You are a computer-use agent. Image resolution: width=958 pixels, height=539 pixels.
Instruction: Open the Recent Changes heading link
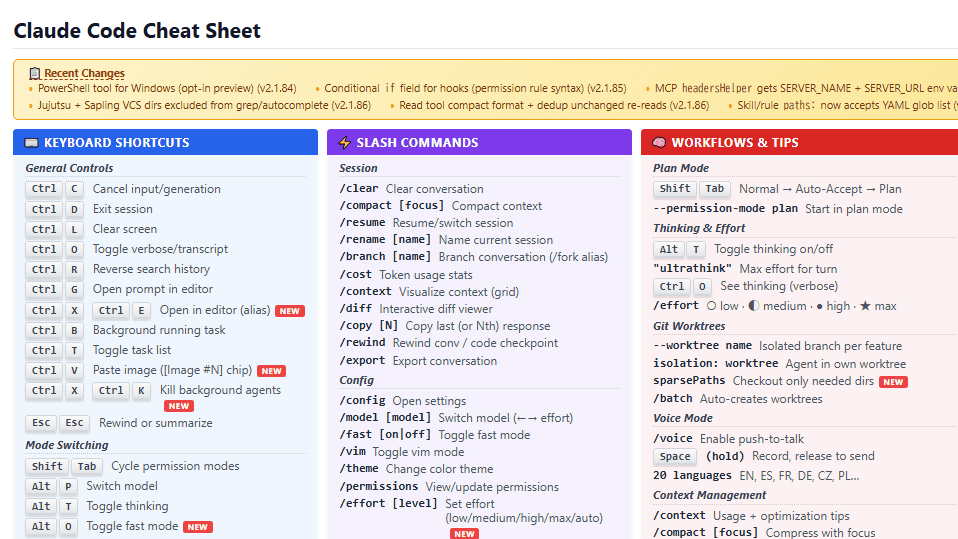84,73
